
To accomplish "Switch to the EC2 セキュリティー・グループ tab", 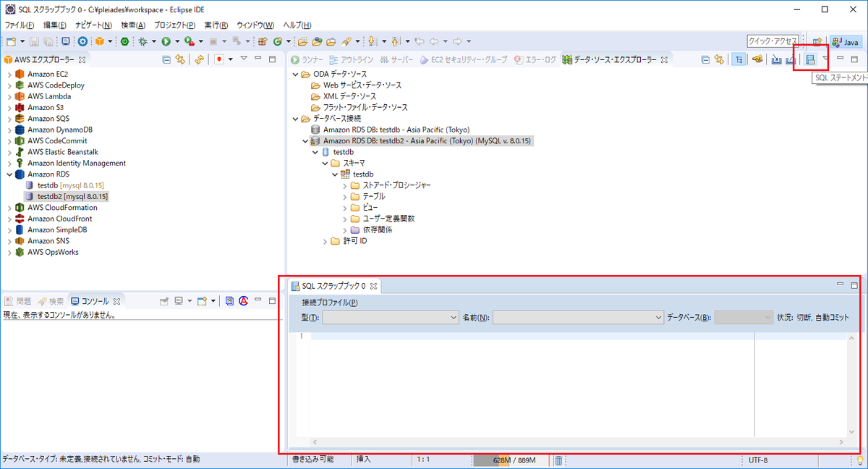I will tap(463, 59).
